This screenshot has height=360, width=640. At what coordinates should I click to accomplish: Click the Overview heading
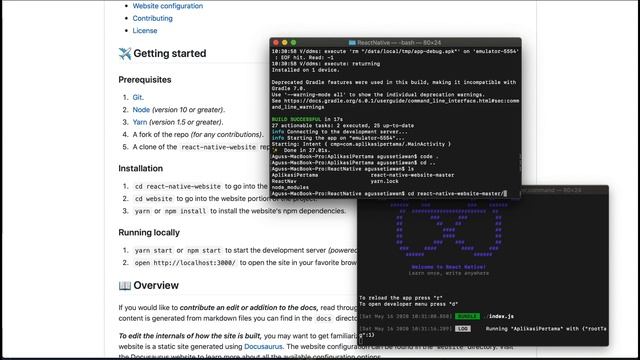[156, 285]
